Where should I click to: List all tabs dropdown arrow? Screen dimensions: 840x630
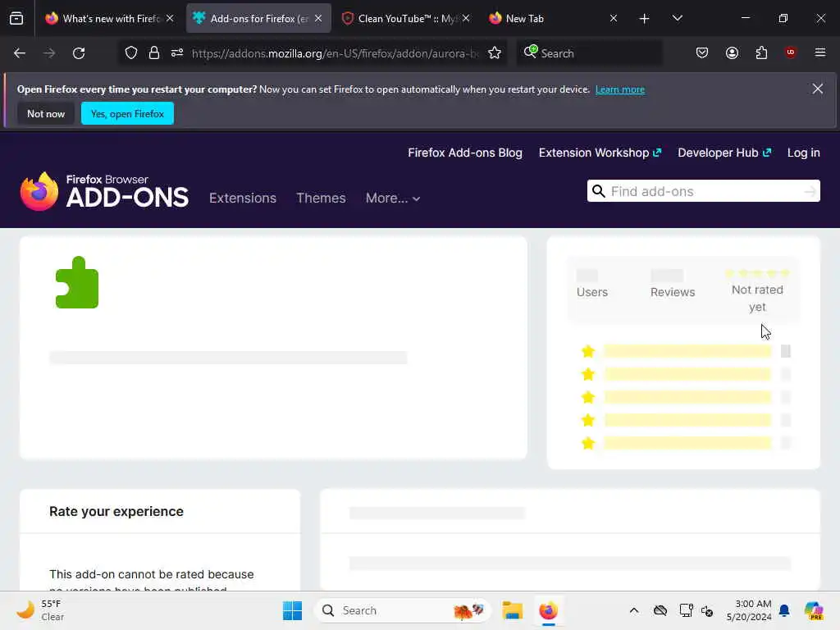coord(677,18)
